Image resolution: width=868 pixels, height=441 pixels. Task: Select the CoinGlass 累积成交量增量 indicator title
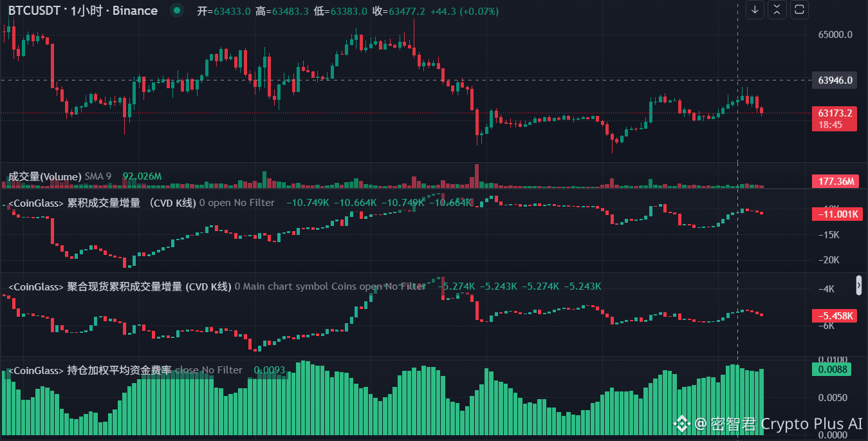[101, 203]
